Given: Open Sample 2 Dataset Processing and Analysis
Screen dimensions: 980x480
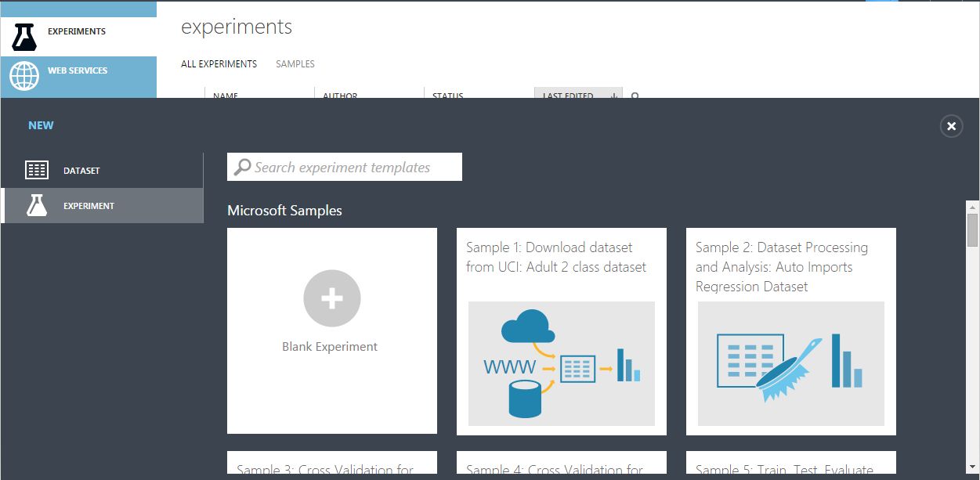Looking at the screenshot, I should [x=790, y=331].
